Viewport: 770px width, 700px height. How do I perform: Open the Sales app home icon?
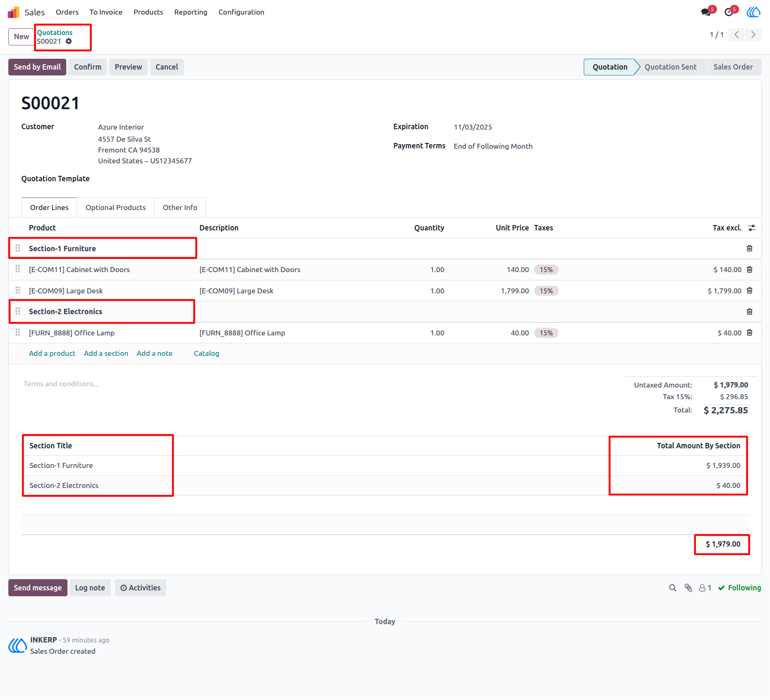tap(13, 12)
